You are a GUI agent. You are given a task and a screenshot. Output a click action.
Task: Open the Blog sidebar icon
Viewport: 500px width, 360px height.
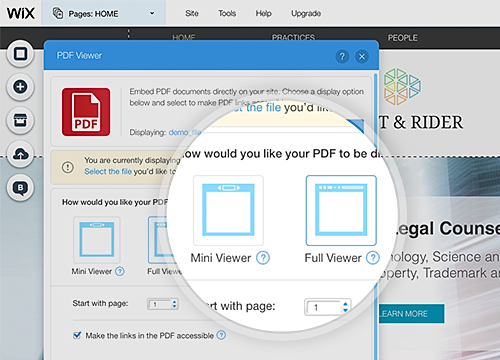point(20,188)
